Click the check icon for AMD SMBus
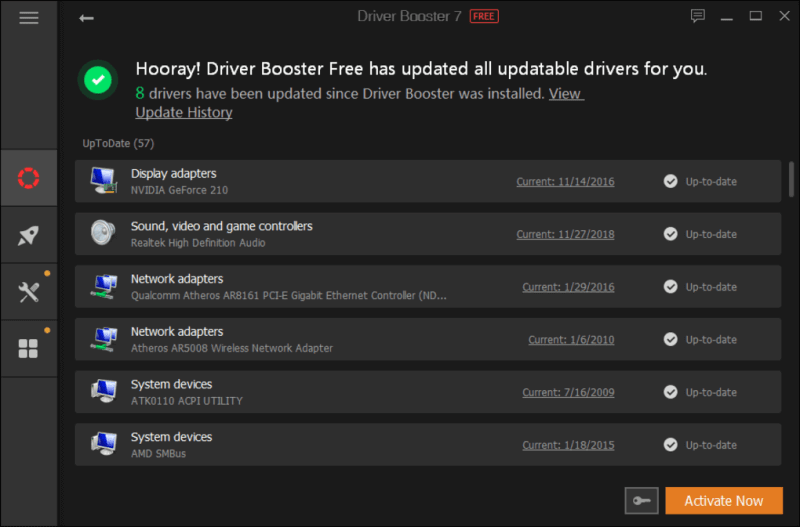Viewport: 800px width, 527px height. (670, 444)
